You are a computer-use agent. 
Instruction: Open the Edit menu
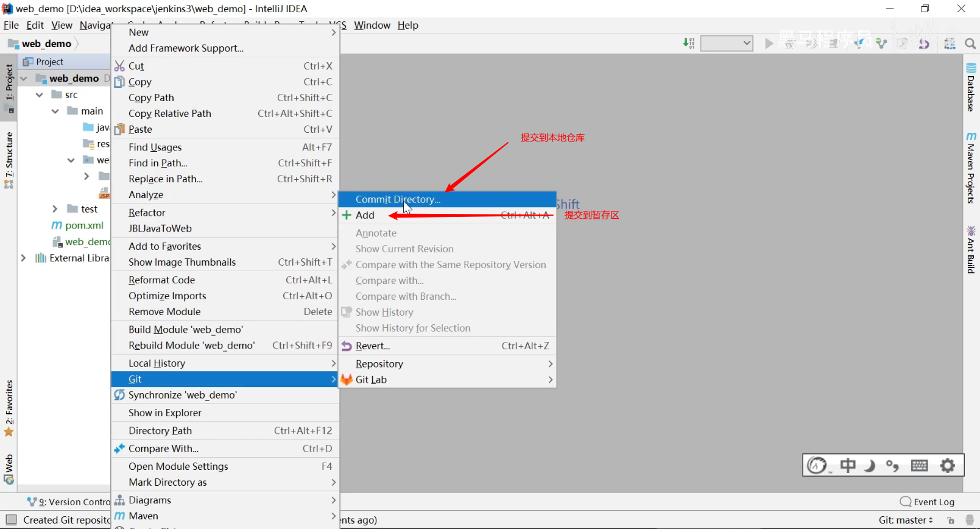35,25
